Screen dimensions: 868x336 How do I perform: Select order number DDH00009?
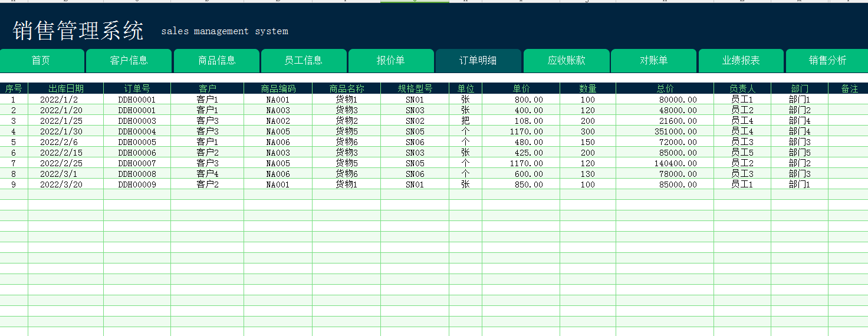point(137,185)
